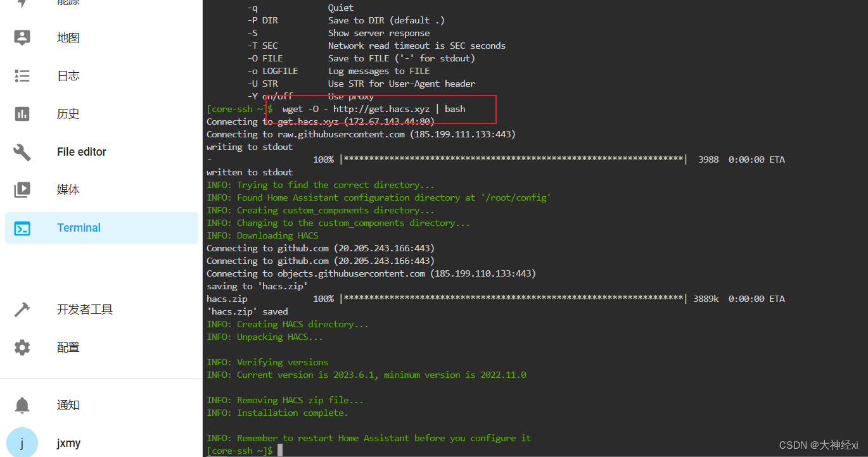This screenshot has width=868, height=457.
Task: Click the 'writing to stdout' line
Action: click(250, 147)
